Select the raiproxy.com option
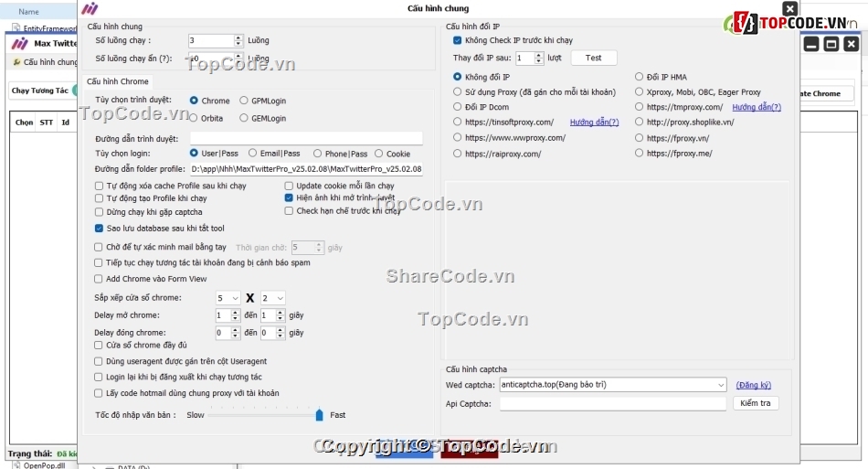 457,154
